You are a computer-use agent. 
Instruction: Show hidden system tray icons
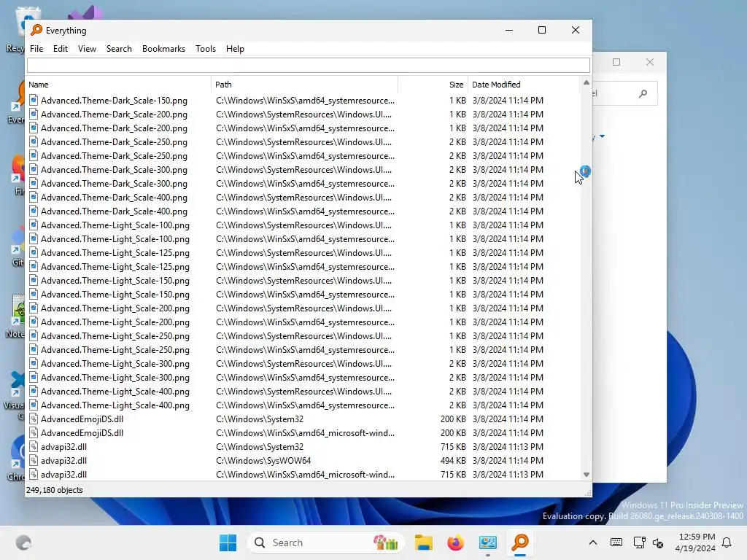(592, 542)
